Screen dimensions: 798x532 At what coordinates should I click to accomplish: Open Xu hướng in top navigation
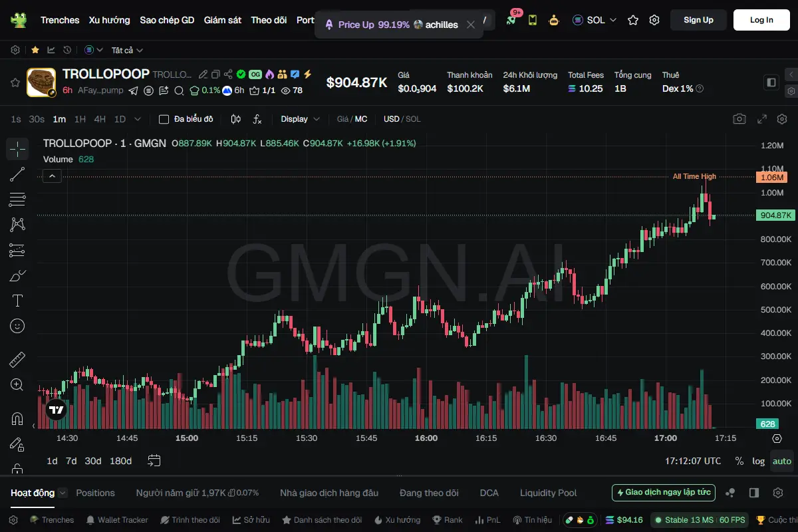click(x=110, y=20)
